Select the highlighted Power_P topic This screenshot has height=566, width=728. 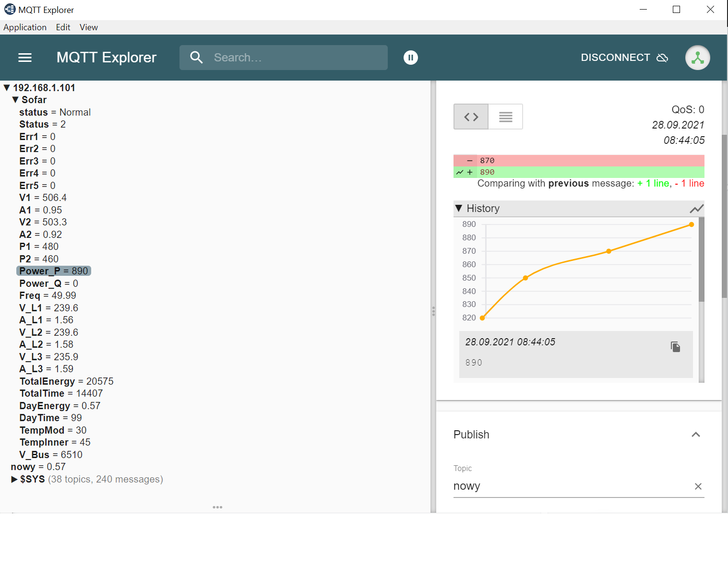pos(54,271)
